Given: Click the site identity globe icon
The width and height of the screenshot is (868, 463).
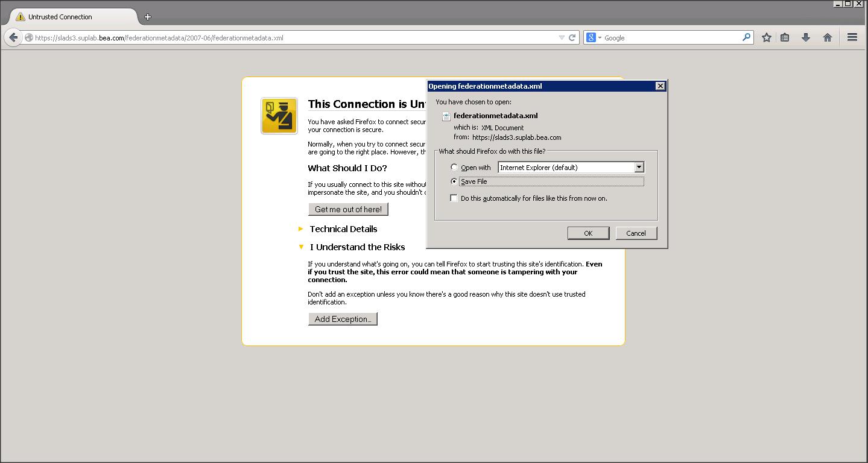Looking at the screenshot, I should coord(28,38).
